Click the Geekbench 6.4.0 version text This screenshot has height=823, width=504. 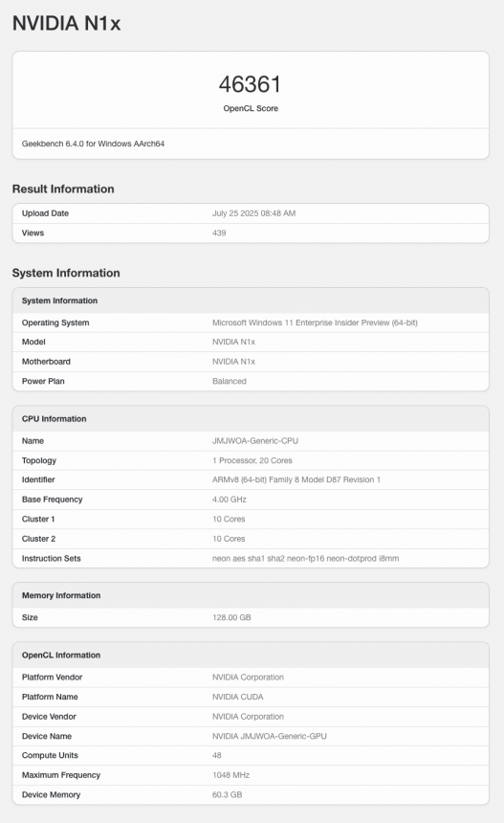pos(93,144)
